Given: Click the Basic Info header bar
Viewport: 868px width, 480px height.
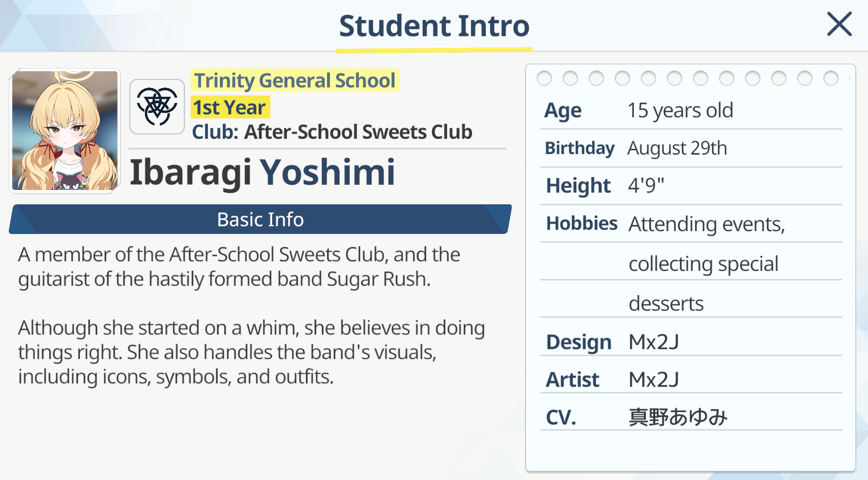Looking at the screenshot, I should click(260, 219).
